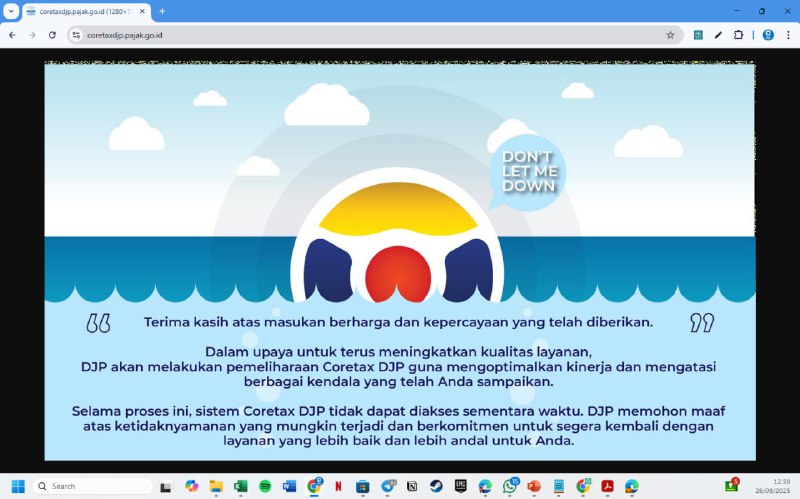Open Microsoft Excel from the taskbar
This screenshot has height=499, width=800.
(241, 486)
